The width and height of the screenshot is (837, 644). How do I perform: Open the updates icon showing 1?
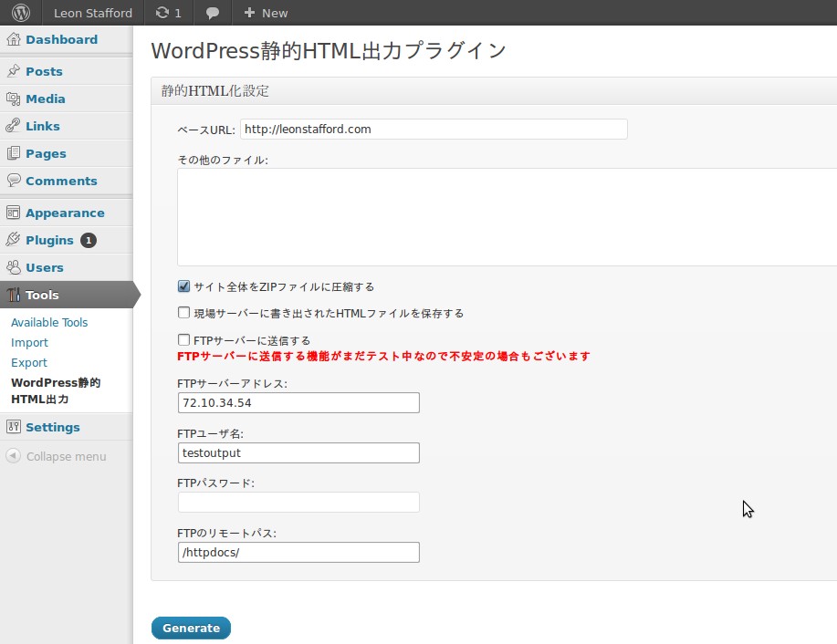[162, 12]
